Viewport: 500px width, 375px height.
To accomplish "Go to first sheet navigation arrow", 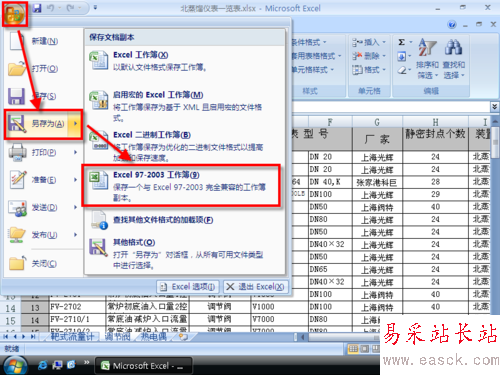I will [6, 337].
